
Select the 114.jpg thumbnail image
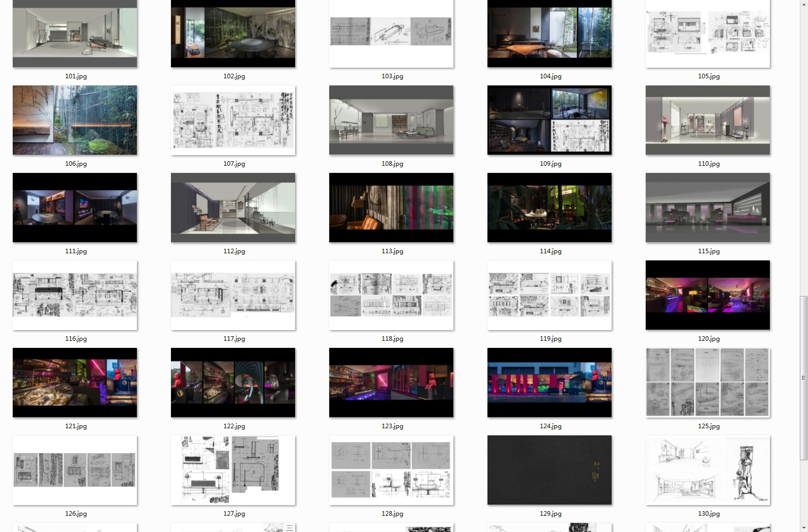point(550,208)
